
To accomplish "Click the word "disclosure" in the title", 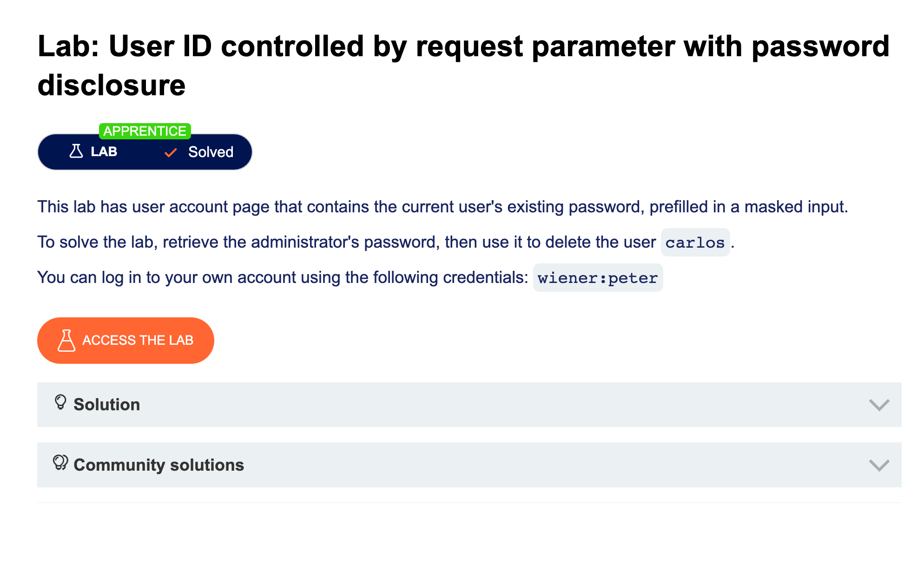I will coord(112,85).
